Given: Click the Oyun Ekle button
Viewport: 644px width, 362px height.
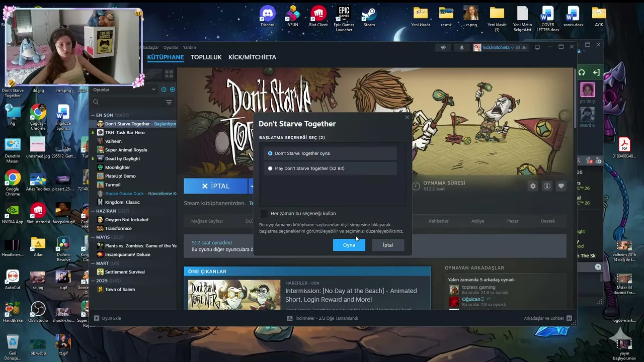Looking at the screenshot, I should pos(107,318).
